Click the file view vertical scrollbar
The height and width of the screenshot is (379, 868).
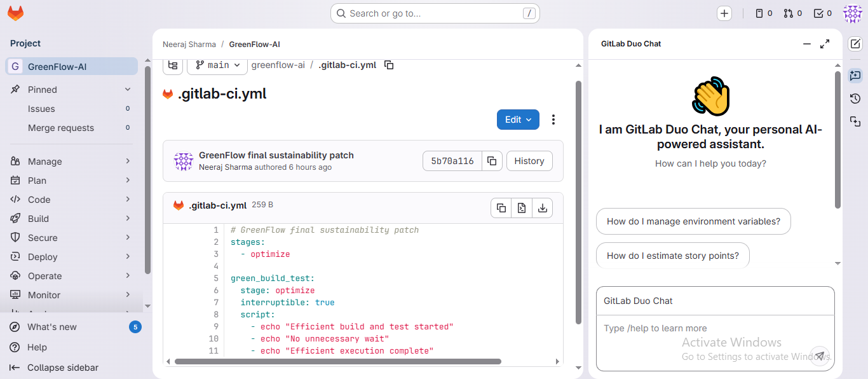pos(578,202)
